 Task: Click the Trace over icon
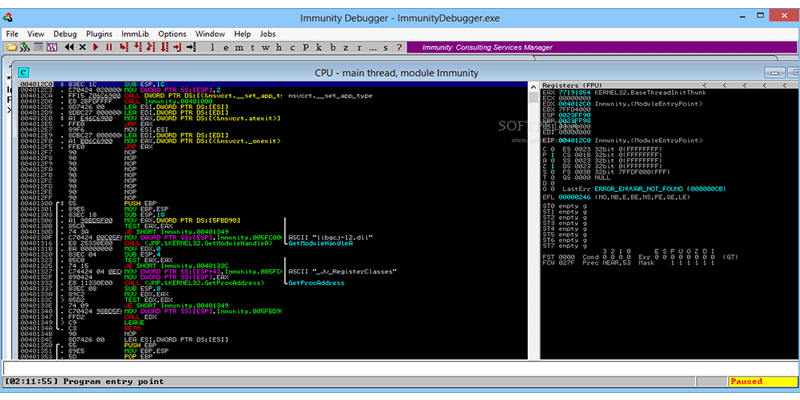click(x=164, y=47)
